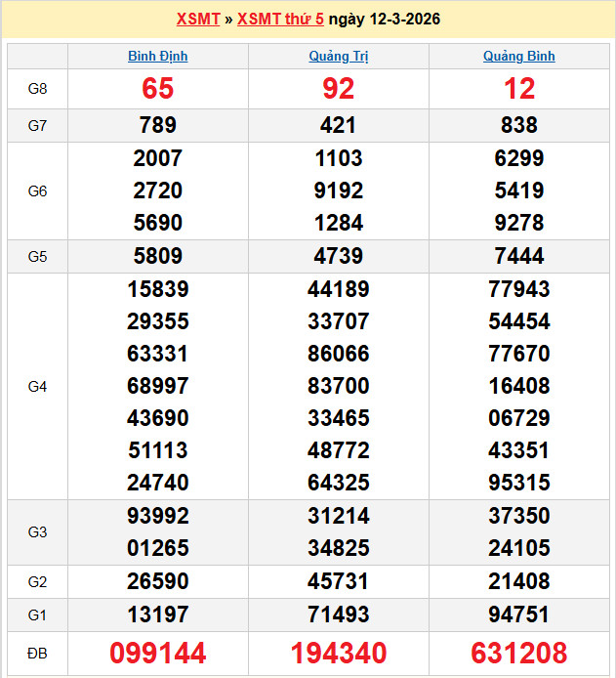Select the G1 result 71493

[x=339, y=614]
